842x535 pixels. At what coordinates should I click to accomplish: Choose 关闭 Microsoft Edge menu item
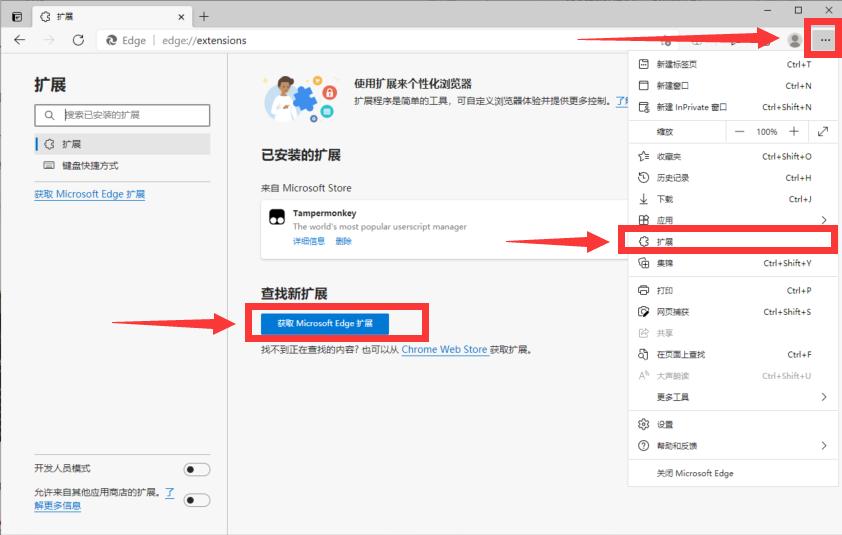[733, 473]
